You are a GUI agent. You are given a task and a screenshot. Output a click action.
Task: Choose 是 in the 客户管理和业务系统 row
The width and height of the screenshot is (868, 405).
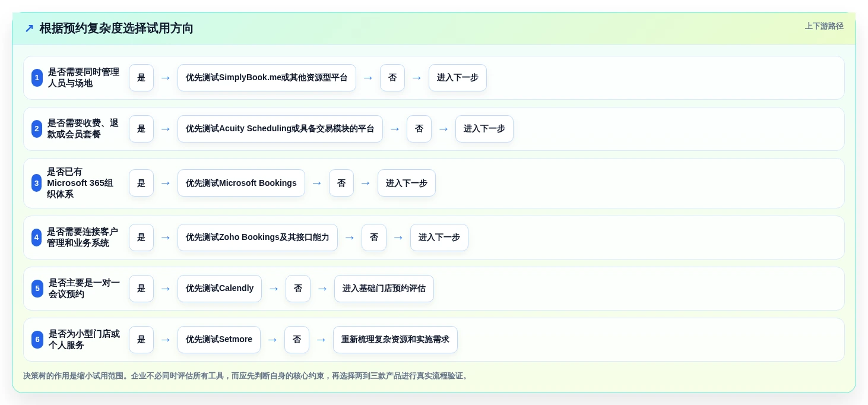click(x=141, y=238)
